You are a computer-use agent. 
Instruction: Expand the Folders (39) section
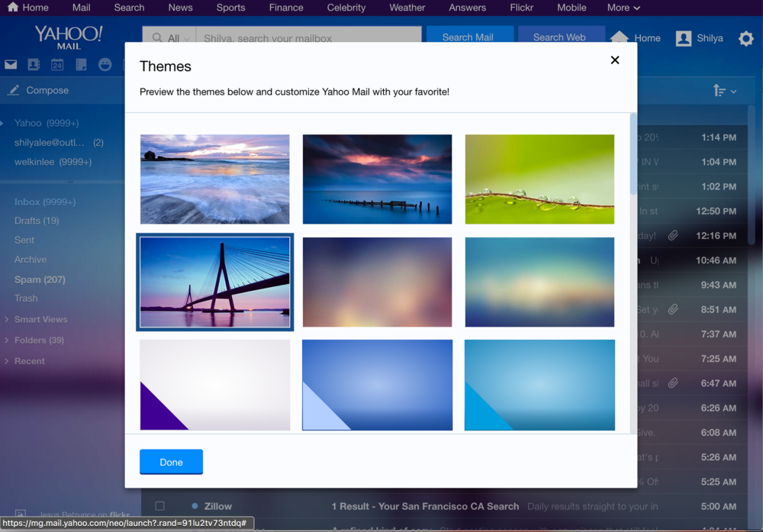tap(7, 340)
